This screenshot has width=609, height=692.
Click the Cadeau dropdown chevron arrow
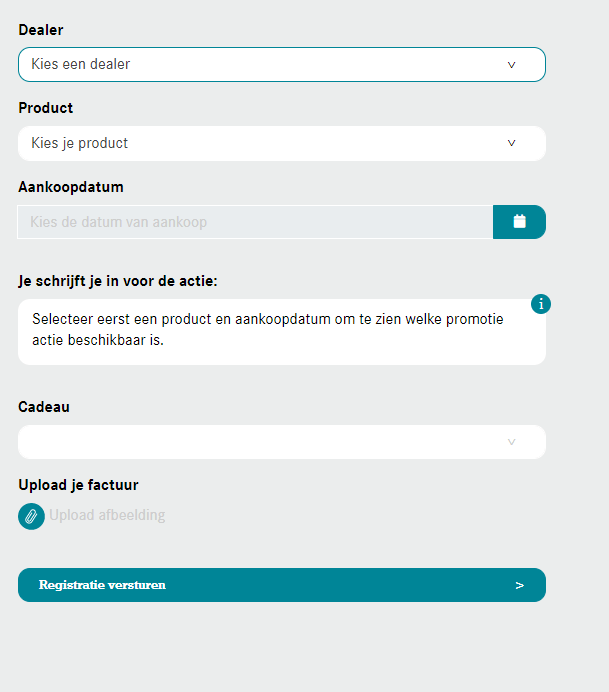tap(511, 442)
